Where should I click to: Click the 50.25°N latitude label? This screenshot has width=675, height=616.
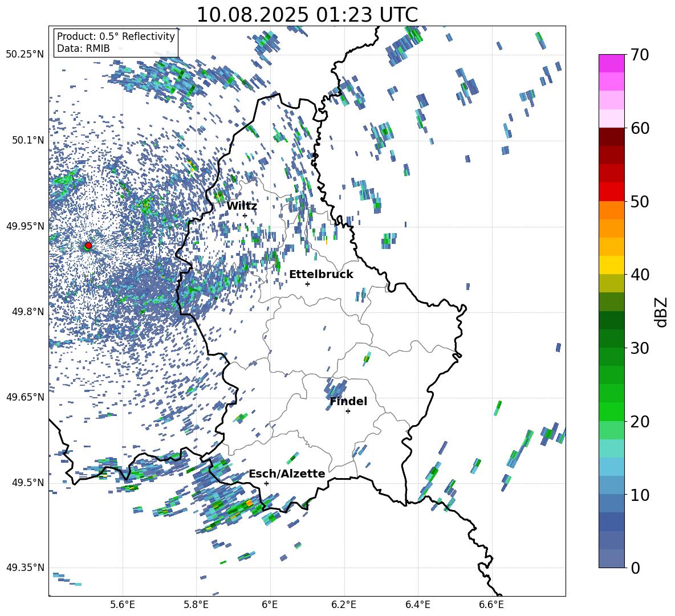pos(25,55)
